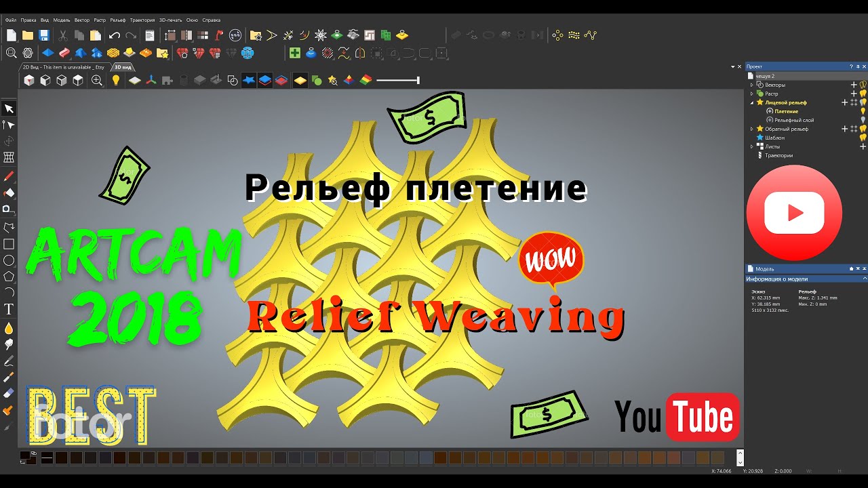Open Project panel help question mark
The image size is (868, 488).
tap(850, 66)
